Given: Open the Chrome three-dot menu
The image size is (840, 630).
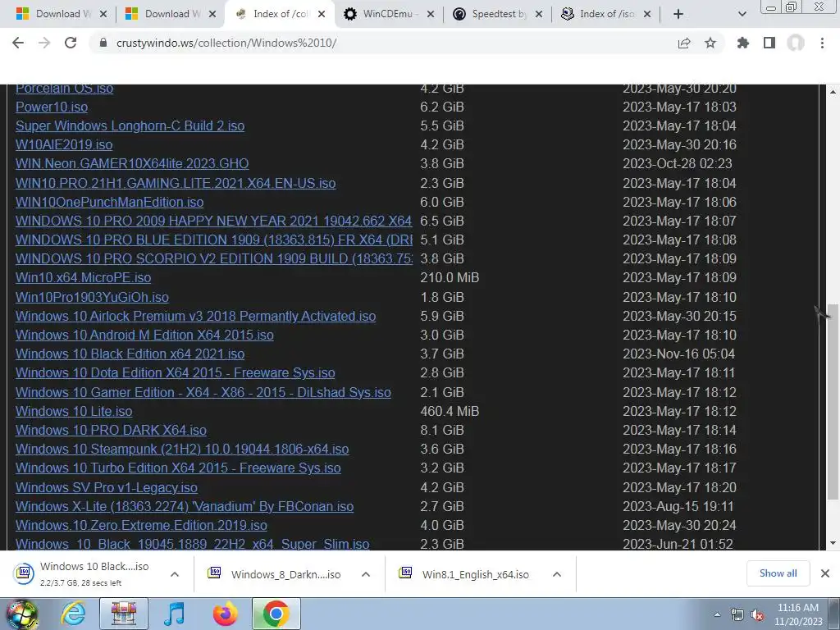Looking at the screenshot, I should [822, 43].
